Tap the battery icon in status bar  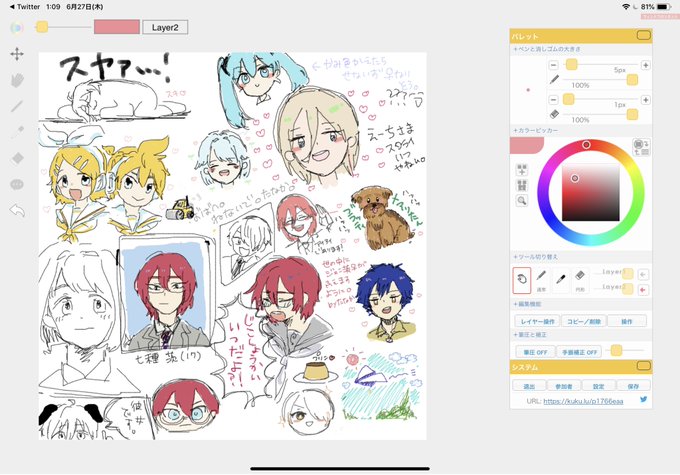664,7
